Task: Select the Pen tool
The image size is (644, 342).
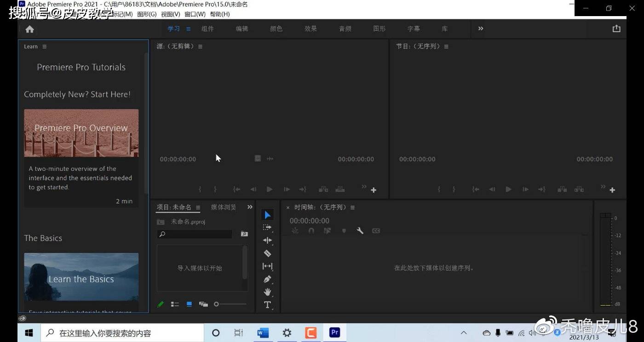Action: point(267,279)
